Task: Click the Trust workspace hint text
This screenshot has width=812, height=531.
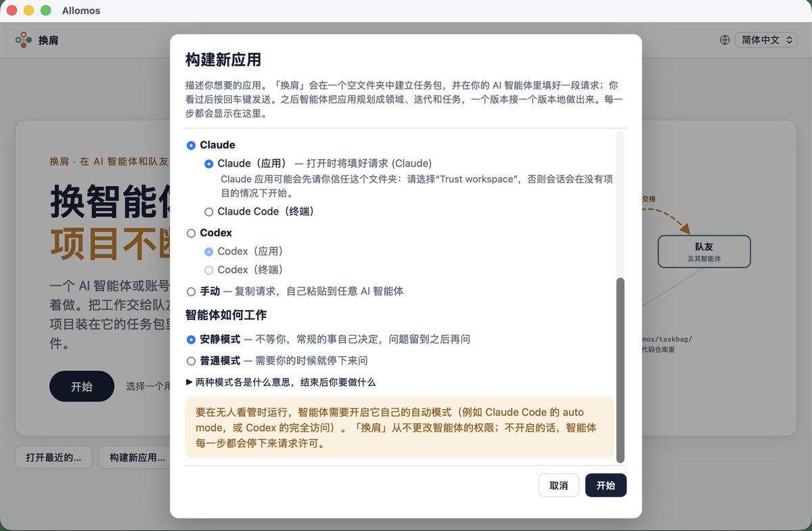Action: pos(418,186)
